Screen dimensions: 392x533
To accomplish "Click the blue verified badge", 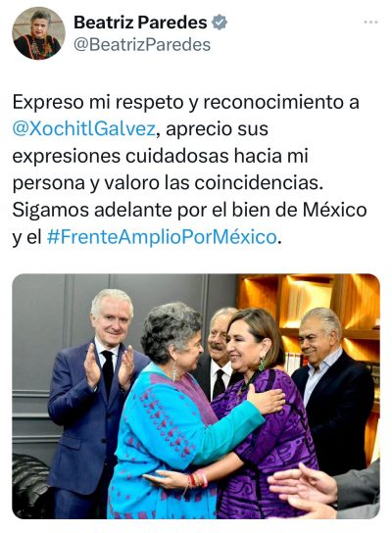I will point(220,23).
